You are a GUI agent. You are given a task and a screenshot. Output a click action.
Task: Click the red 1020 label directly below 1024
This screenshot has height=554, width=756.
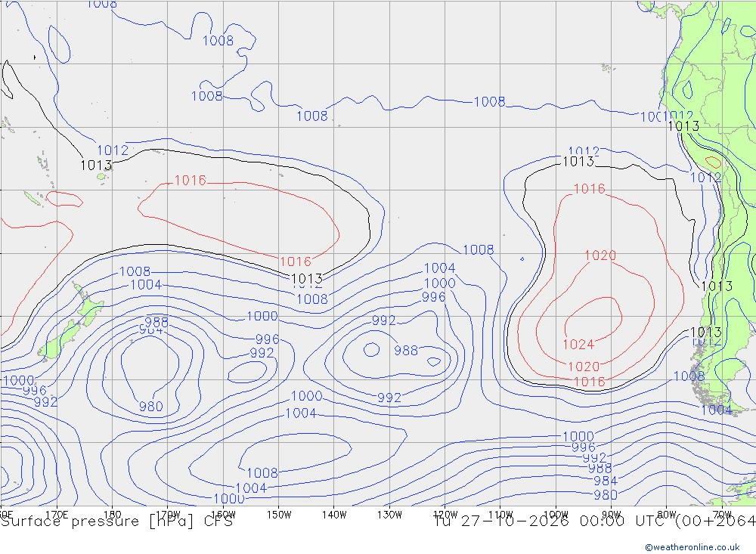coord(584,367)
